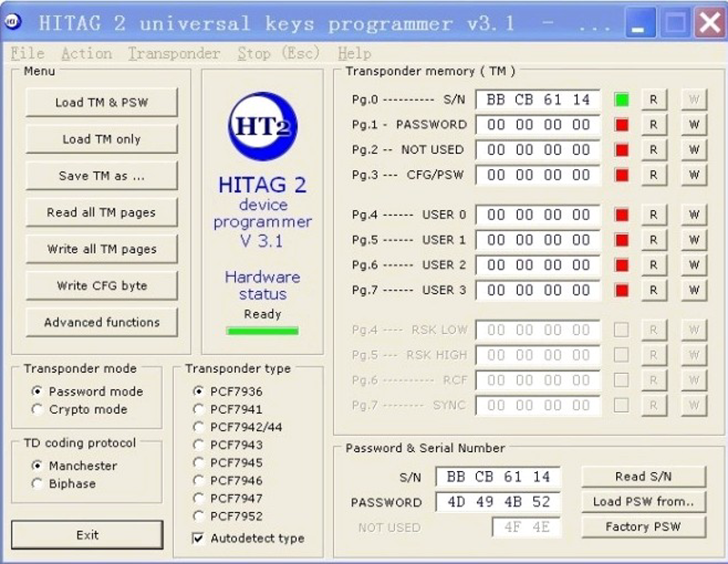Write Pg.2 NOT USED with its W button
Image resolution: width=728 pixels, height=564 pixels.
pos(693,149)
